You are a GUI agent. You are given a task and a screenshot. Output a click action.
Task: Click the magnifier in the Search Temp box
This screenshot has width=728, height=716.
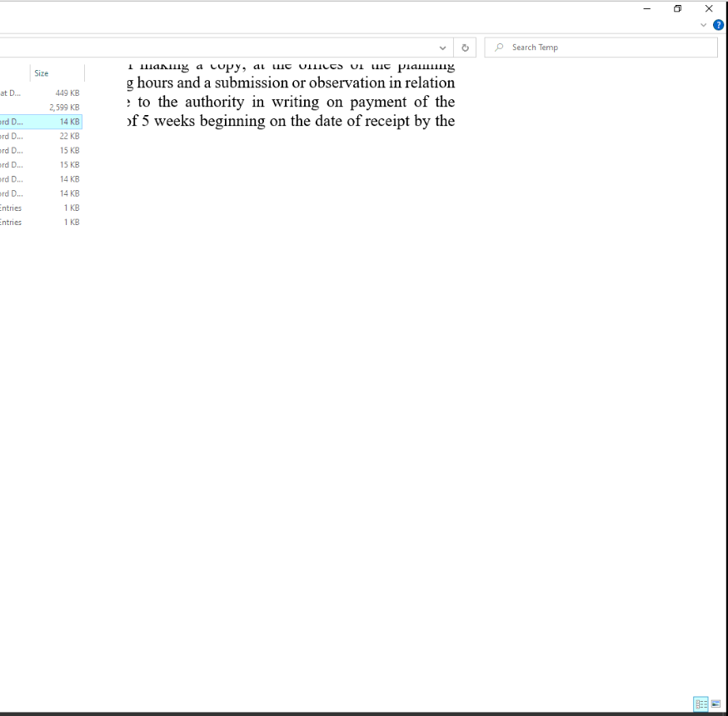[498, 47]
